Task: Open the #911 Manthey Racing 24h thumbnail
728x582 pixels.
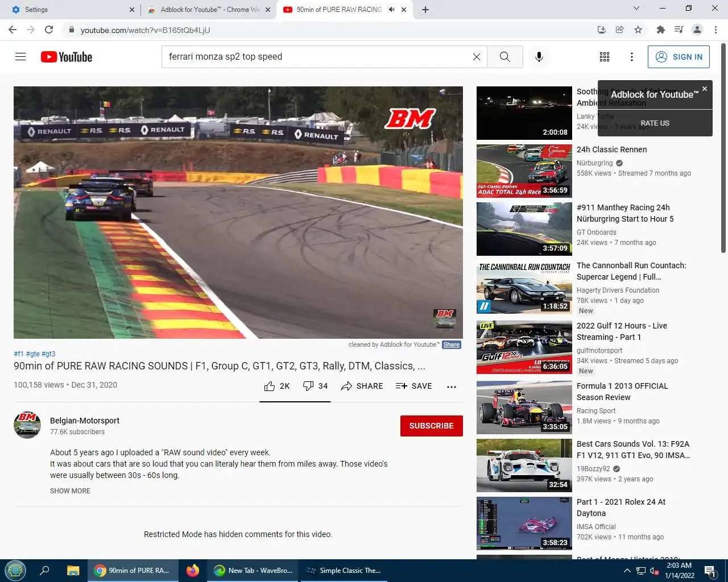Action: [524, 229]
